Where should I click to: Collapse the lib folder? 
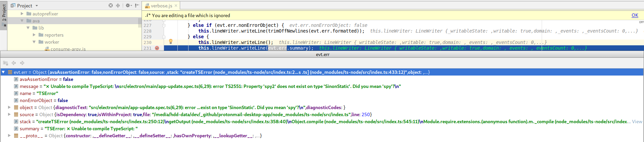(28, 28)
